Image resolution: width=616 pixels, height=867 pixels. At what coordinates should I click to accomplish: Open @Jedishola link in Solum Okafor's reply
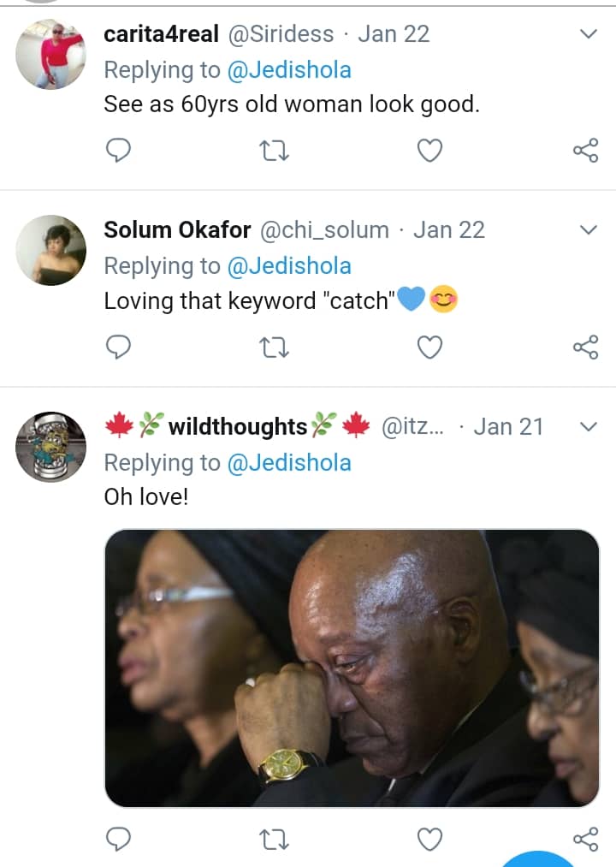[289, 266]
